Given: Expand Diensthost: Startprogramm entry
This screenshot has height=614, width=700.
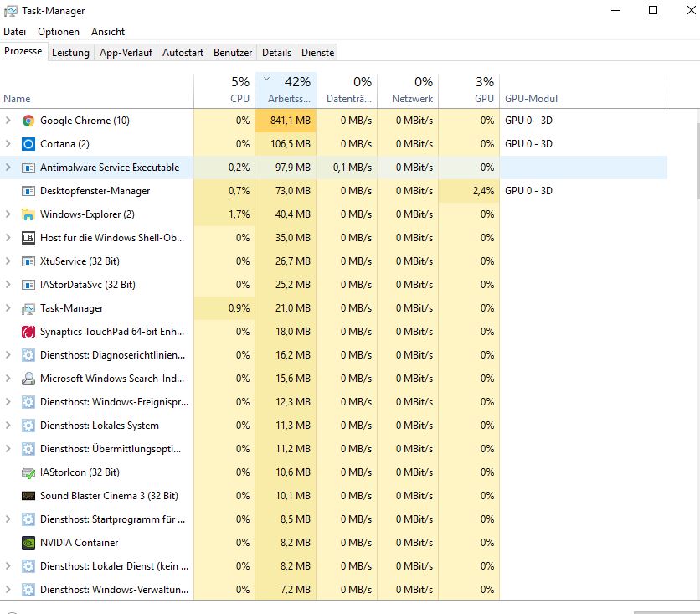Looking at the screenshot, I should [8, 519].
